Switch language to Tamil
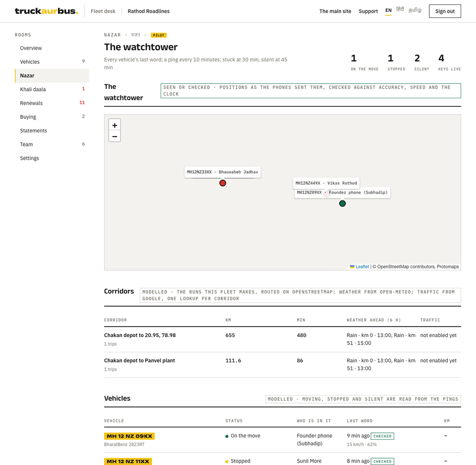 point(415,10)
